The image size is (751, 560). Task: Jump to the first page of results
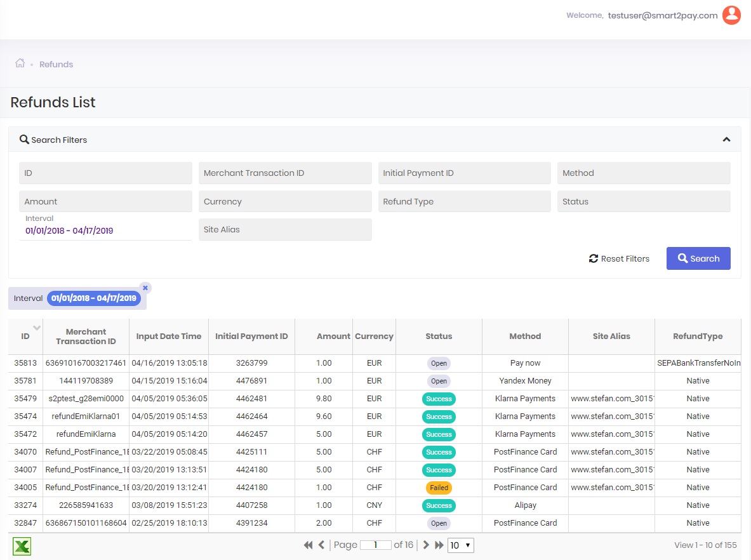tap(308, 545)
